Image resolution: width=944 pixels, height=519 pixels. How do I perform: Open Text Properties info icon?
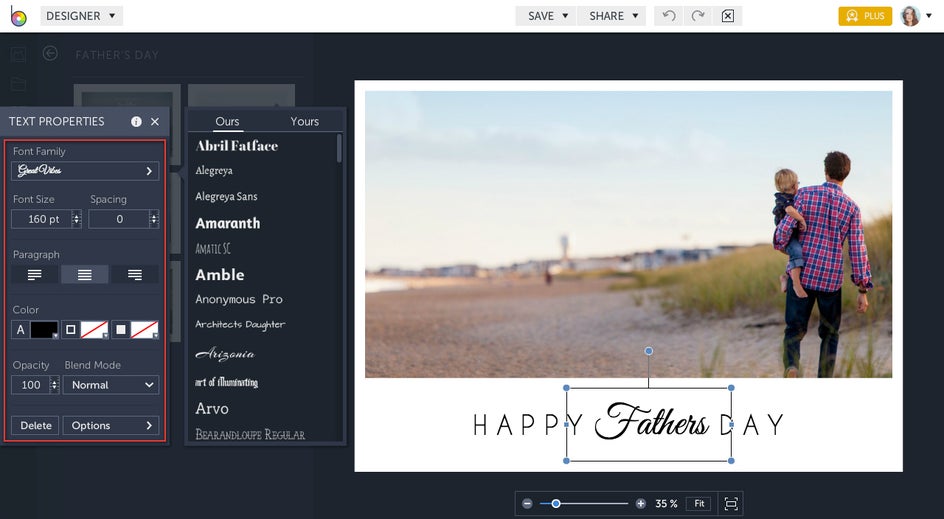tap(136, 122)
